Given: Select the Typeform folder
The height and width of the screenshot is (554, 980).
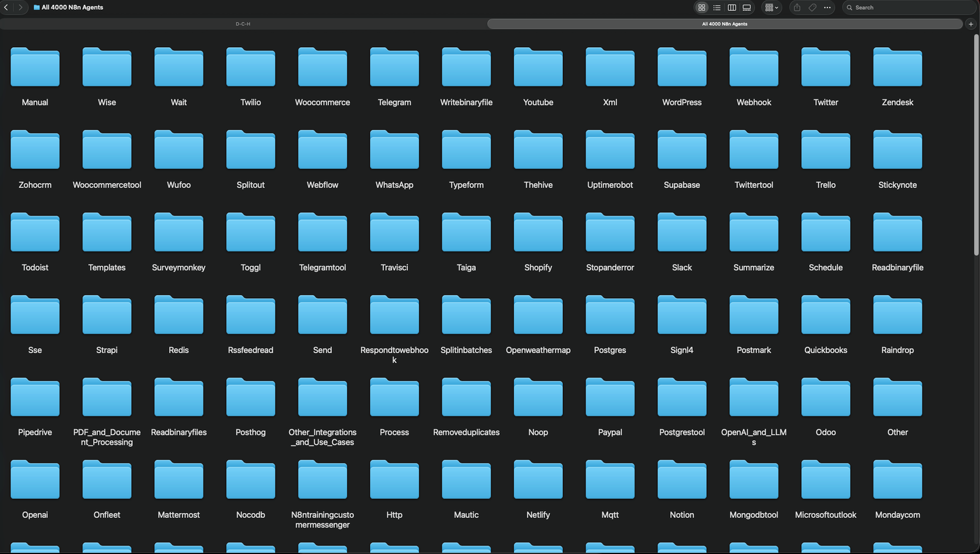Looking at the screenshot, I should pyautogui.click(x=466, y=150).
